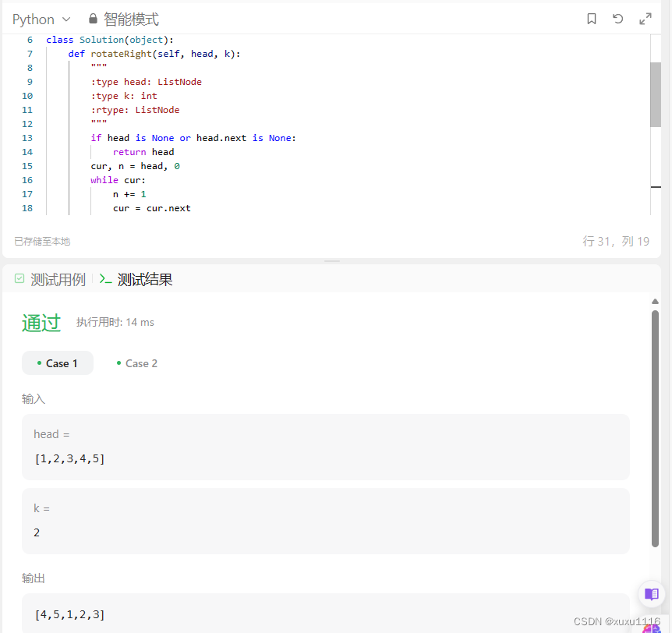Click the k input value 2
This screenshot has height=633, width=672.
click(37, 532)
